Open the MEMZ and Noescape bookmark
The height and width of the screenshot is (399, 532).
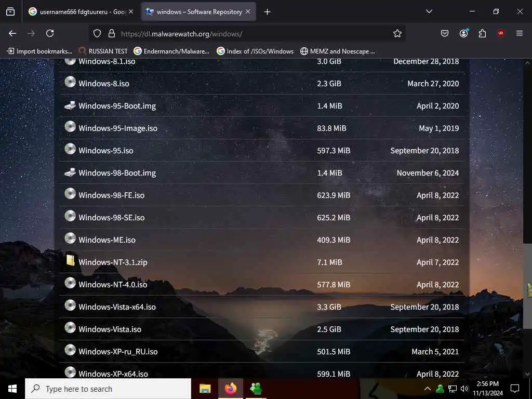(x=338, y=51)
